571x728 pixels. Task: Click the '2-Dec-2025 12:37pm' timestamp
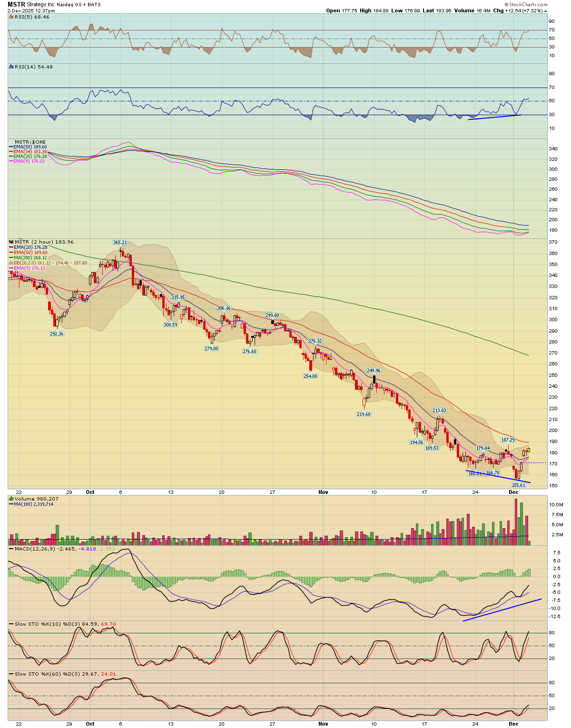click(31, 10)
